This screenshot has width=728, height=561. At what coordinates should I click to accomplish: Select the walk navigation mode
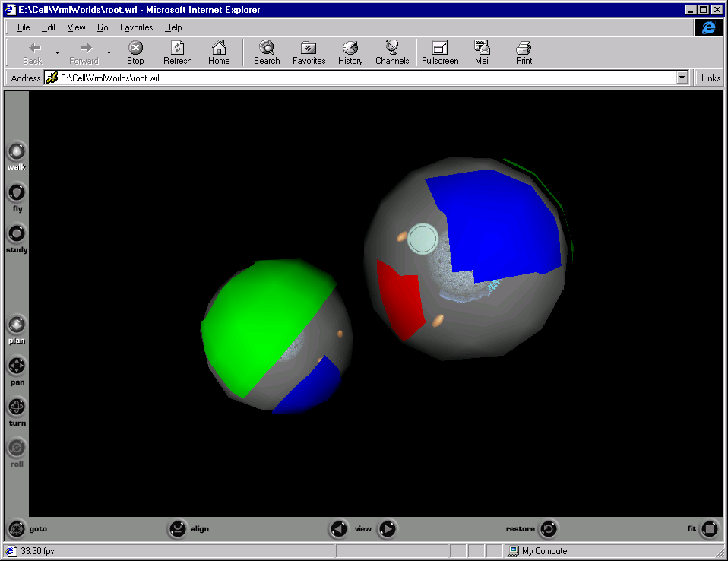[x=16, y=151]
